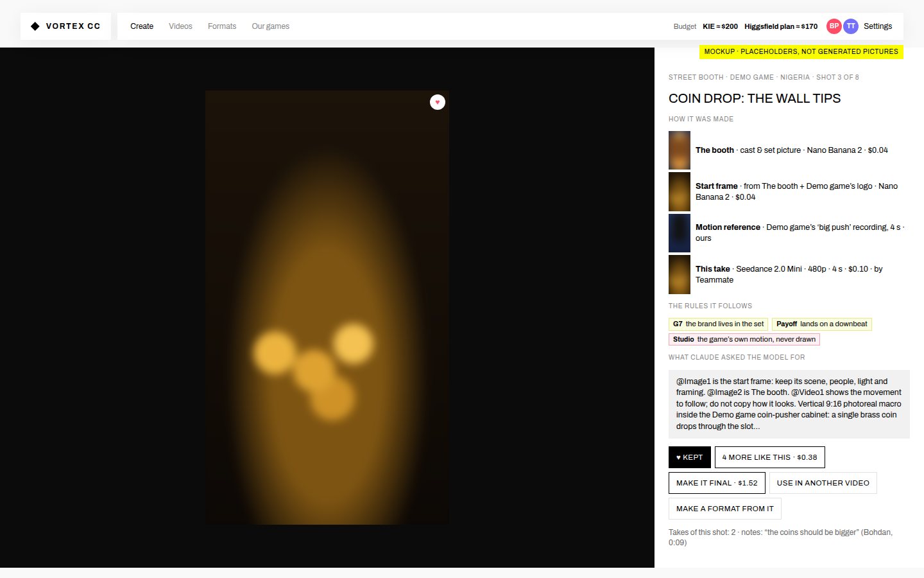
Task: Click Make it final
Action: point(717,483)
